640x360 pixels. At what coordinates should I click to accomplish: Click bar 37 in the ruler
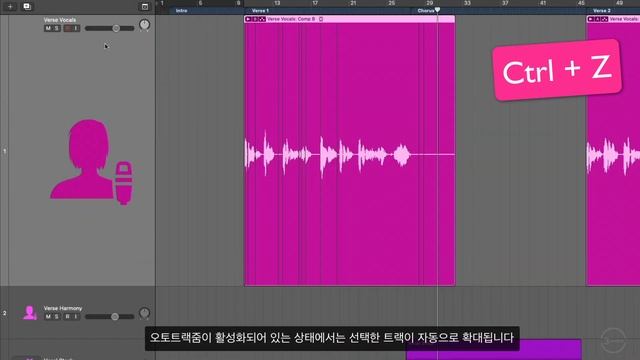[x=505, y=3]
